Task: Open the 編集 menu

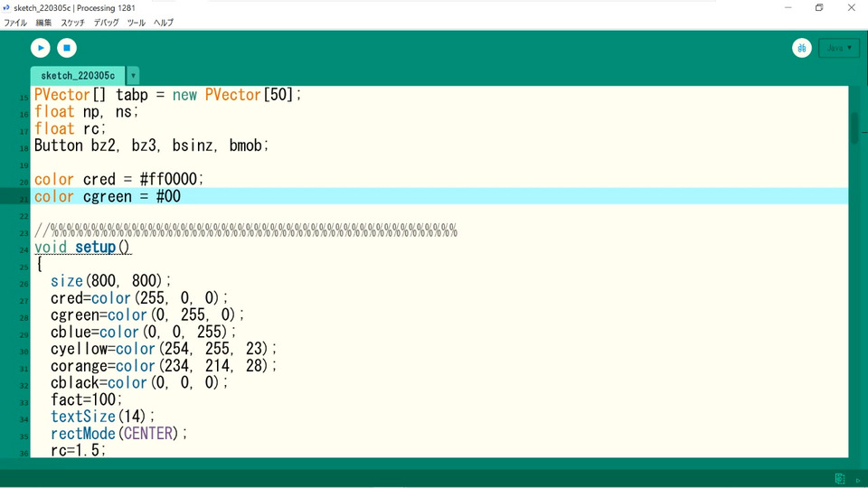Action: 43,23
